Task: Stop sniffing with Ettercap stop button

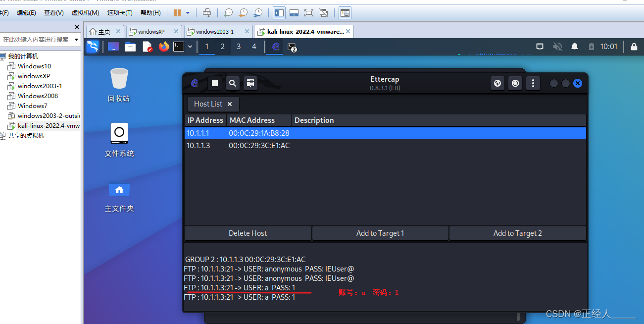Action: pyautogui.click(x=215, y=83)
